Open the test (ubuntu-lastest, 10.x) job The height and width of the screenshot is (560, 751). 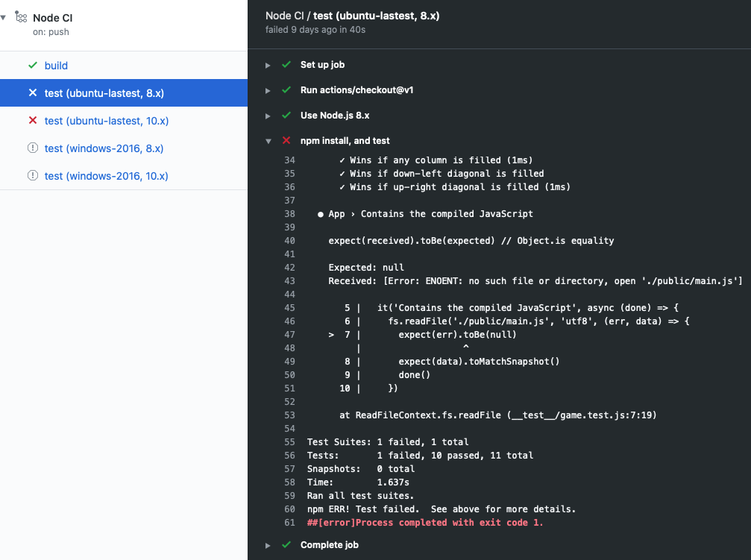[x=108, y=120]
